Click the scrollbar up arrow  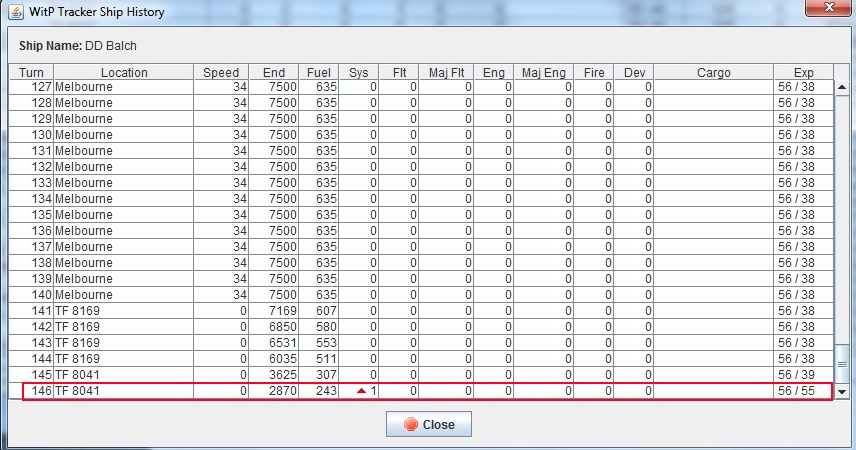tap(842, 87)
